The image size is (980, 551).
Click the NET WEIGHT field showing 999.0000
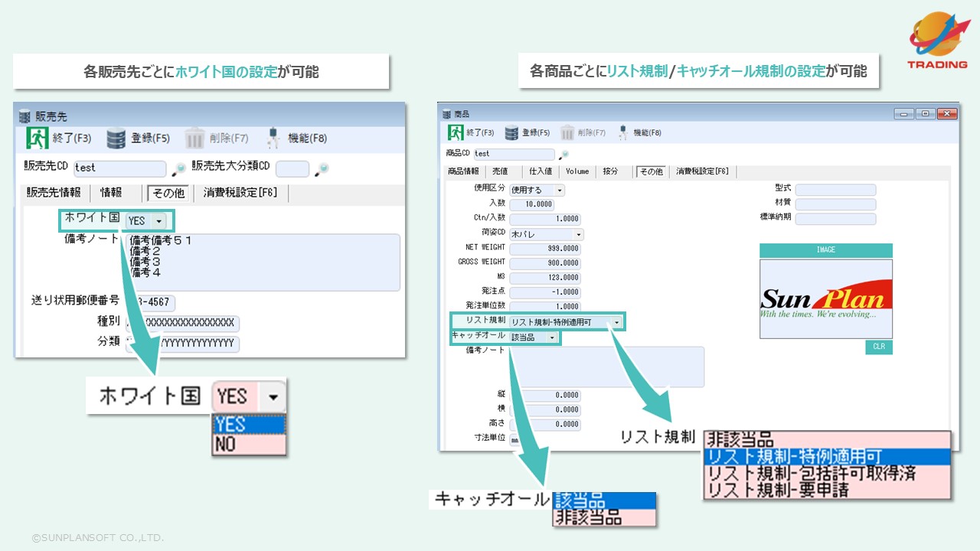coord(545,249)
